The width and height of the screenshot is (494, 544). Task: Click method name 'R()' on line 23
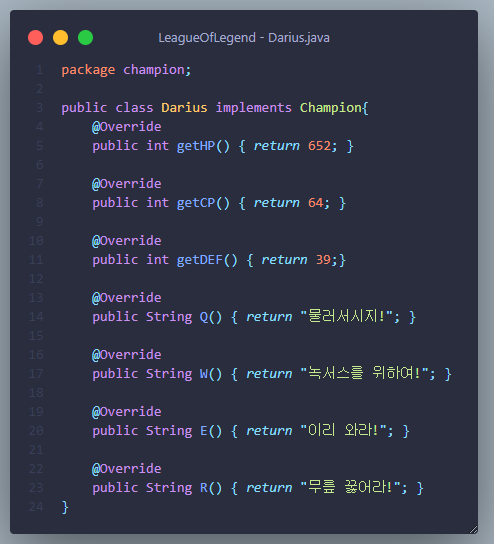click(x=211, y=487)
